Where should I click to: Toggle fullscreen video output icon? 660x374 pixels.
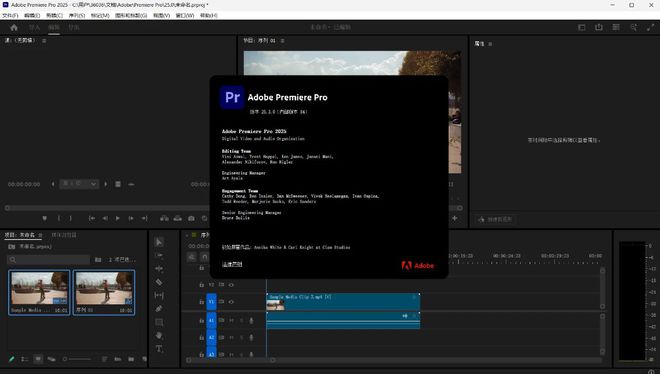650,27
